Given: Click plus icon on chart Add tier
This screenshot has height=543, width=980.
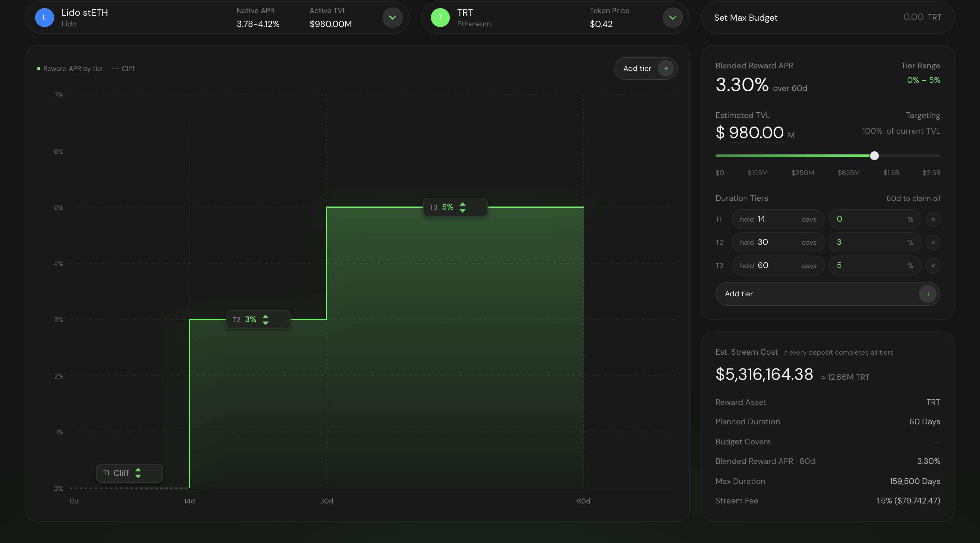Looking at the screenshot, I should [x=666, y=68].
